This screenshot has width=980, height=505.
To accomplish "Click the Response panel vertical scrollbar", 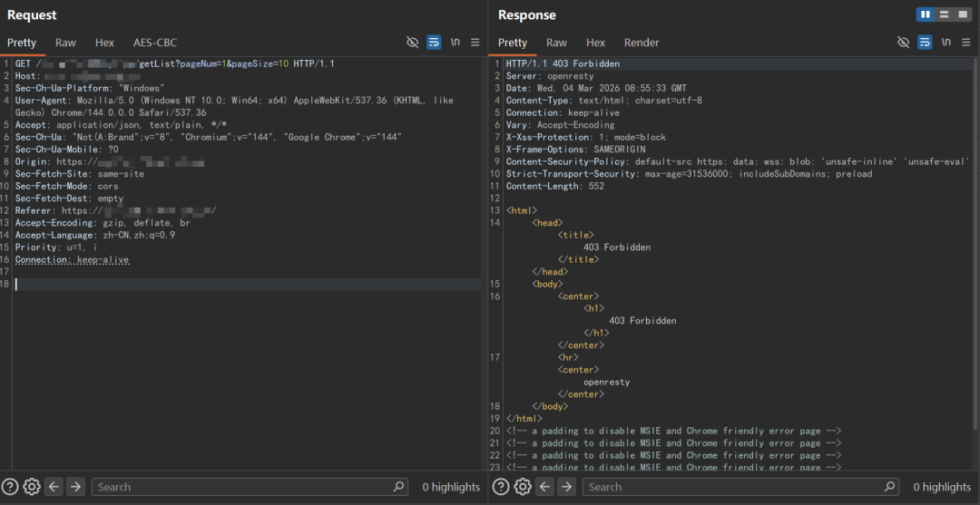I will (x=975, y=244).
